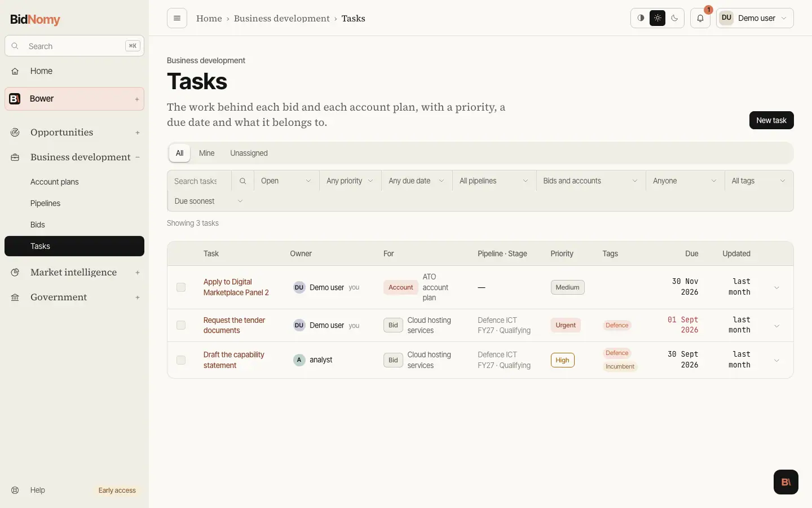The width and height of the screenshot is (812, 508).
Task: Check the Draft the capability statement checkbox
Action: coord(181,360)
